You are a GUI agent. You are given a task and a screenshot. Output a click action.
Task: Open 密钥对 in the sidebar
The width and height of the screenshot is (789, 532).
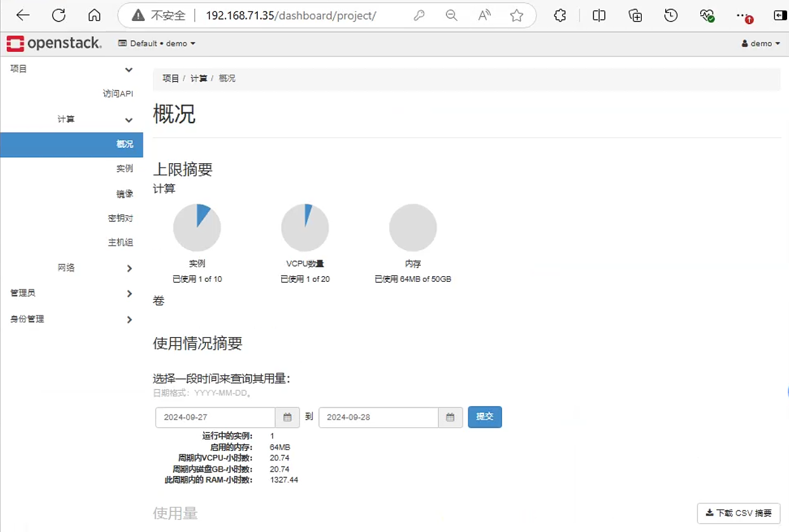pos(121,218)
